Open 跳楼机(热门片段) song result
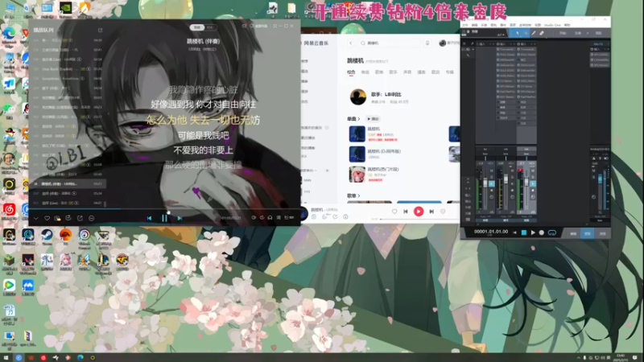This screenshot has height=362, width=644. point(383,169)
